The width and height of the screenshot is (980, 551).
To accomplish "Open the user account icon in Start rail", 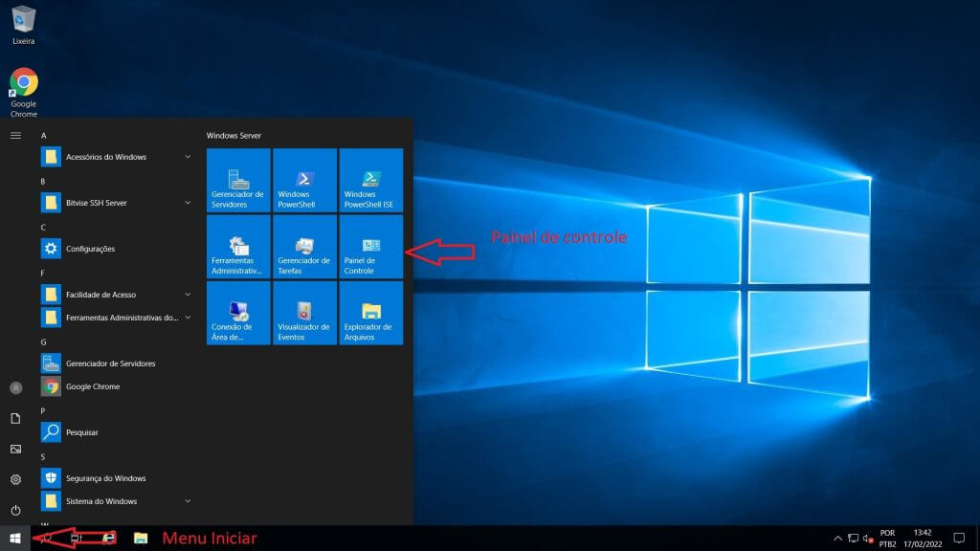I will [x=15, y=388].
